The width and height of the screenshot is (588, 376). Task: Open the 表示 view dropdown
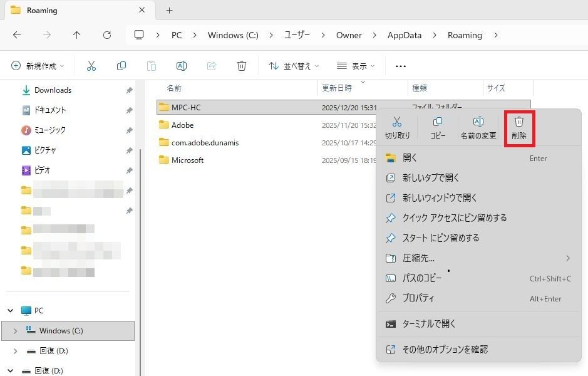355,66
